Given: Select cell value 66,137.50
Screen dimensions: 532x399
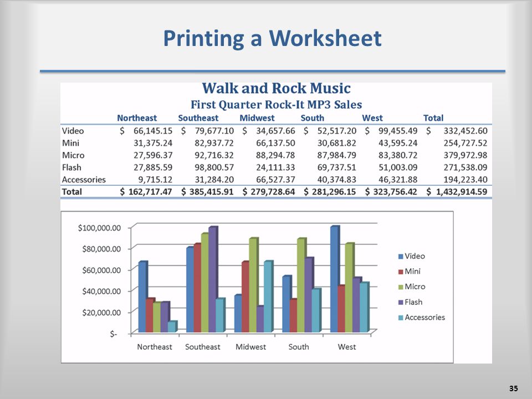Looking at the screenshot, I should 275,143.
